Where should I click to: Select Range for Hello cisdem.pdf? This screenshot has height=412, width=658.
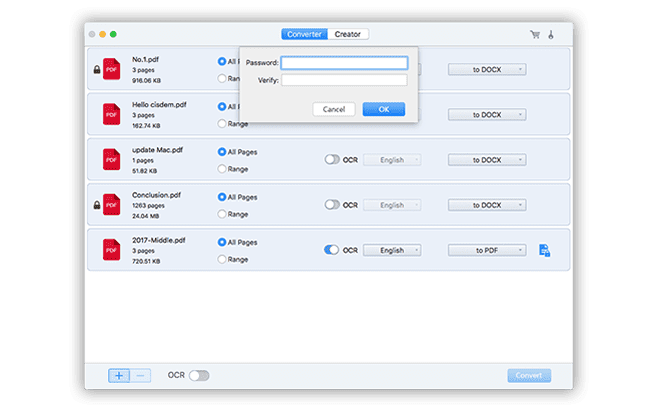(222, 124)
